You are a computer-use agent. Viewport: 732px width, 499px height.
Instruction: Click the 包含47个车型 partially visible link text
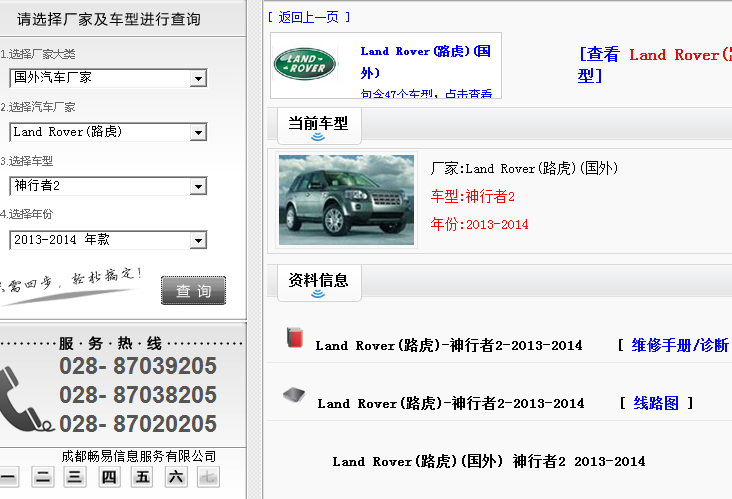pos(426,93)
